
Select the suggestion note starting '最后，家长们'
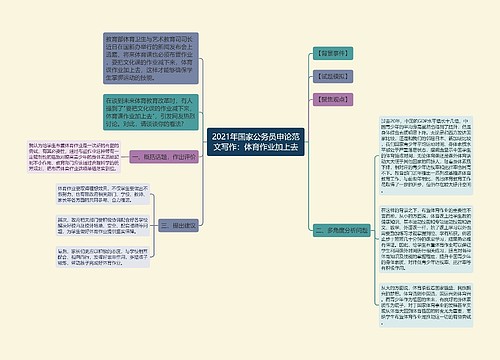(103, 257)
